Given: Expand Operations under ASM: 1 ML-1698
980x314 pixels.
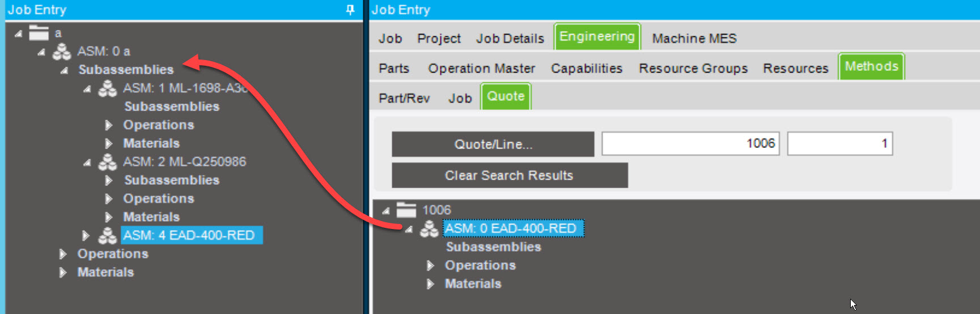Looking at the screenshot, I should pos(108,125).
